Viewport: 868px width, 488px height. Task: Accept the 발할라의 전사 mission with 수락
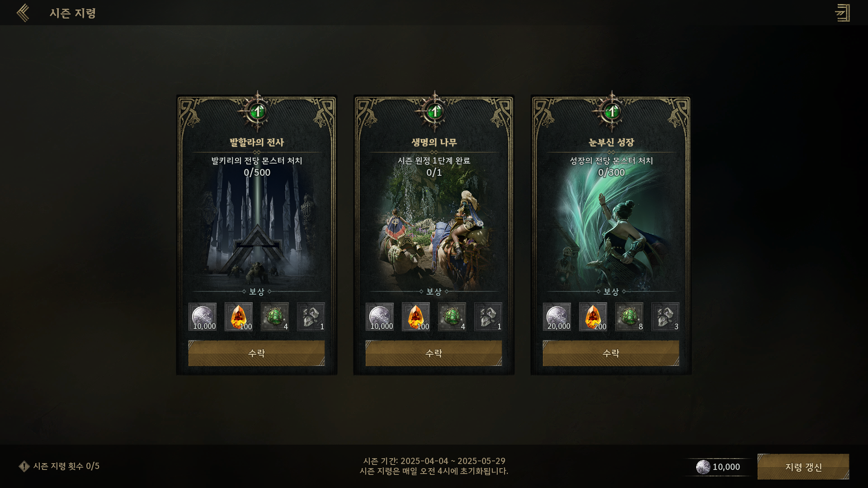pyautogui.click(x=257, y=353)
